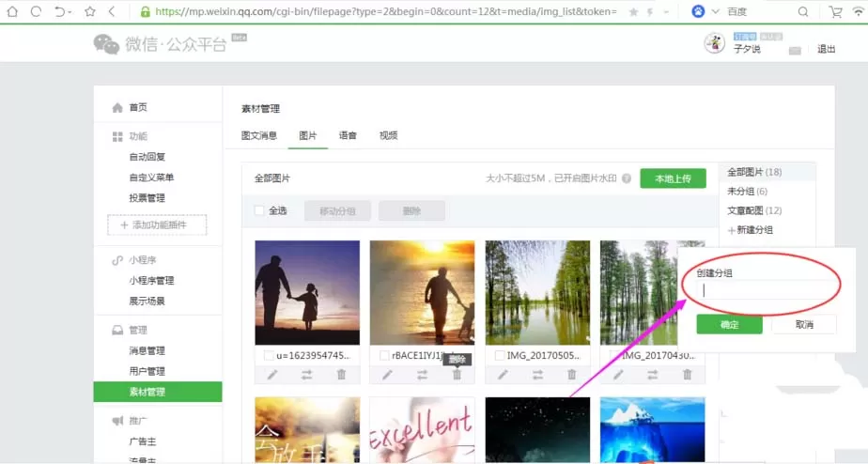Expand the search engine dropdown arrow
868x464 pixels.
coord(715,11)
